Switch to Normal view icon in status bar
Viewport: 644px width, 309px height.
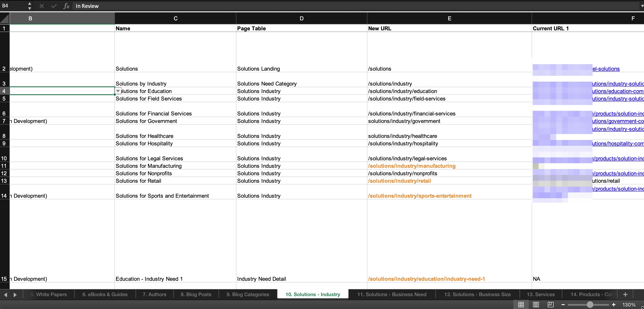coord(521,304)
